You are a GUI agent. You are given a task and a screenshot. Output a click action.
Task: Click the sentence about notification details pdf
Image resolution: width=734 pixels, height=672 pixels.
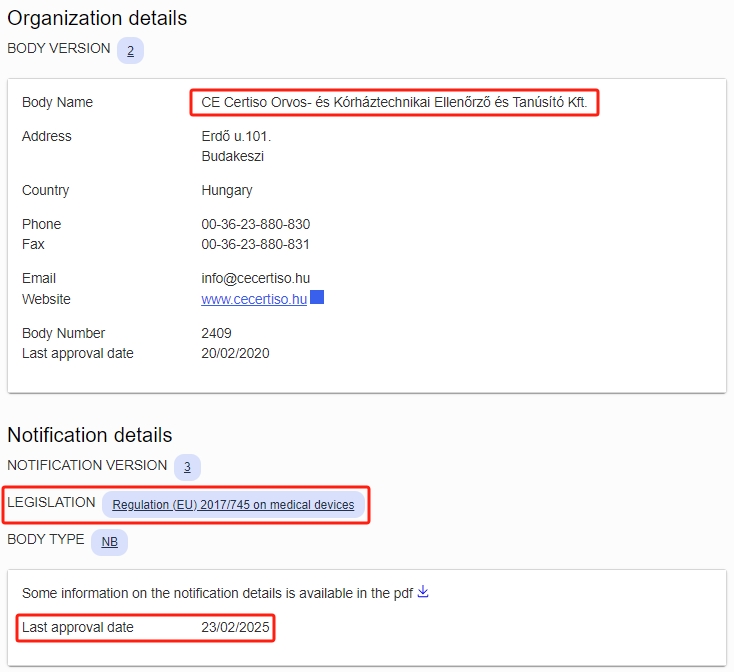click(x=218, y=593)
